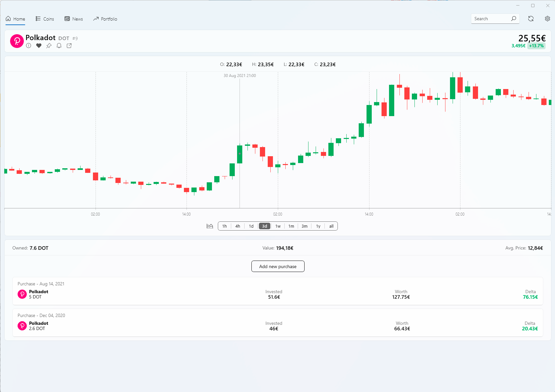Click the 30 Aug 2021 21:00 crosshair label
Screen dimensions: 555x392
point(240,76)
